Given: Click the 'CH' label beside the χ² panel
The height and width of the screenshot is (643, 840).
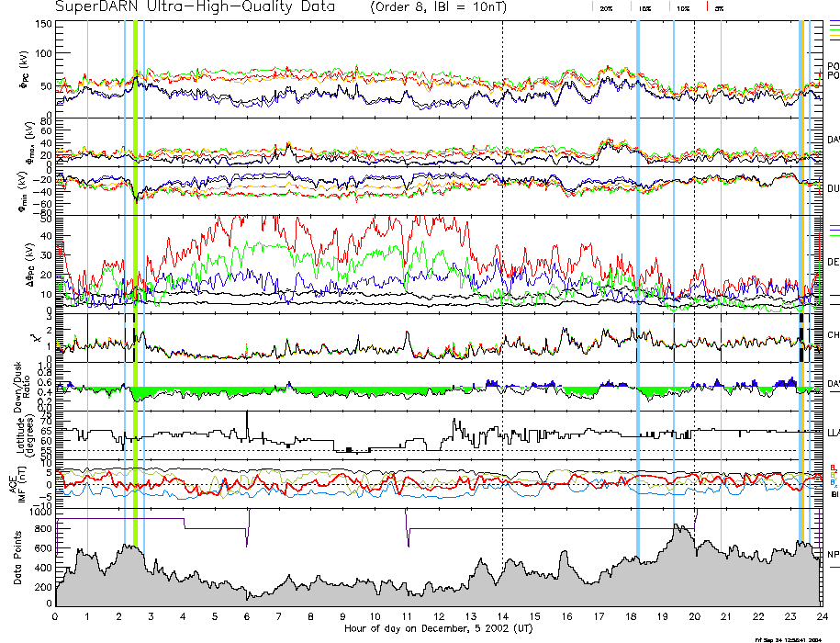Looking at the screenshot, I should tap(833, 335).
